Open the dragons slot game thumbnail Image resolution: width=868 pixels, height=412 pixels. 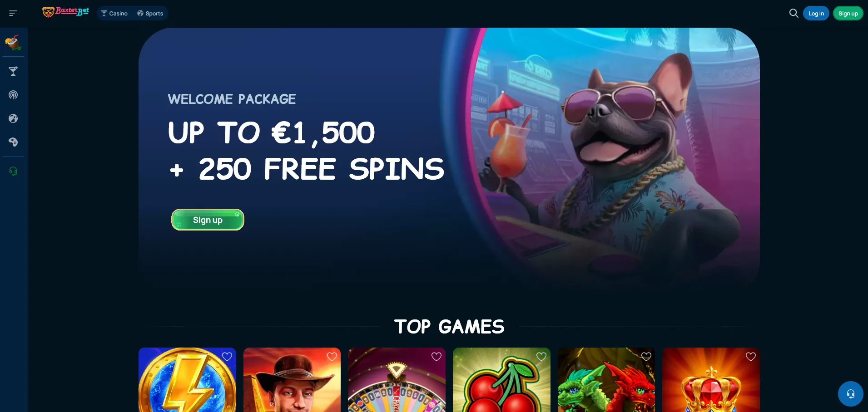pos(606,380)
